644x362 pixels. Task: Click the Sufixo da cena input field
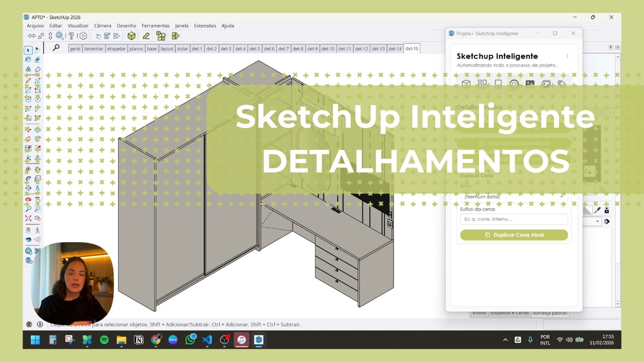514,219
